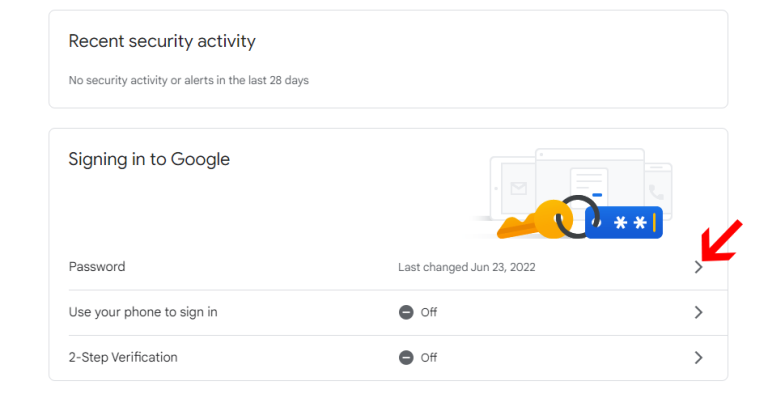The image size is (768, 394).
Task: Click the black key ring in the illustration
Action: [577, 217]
